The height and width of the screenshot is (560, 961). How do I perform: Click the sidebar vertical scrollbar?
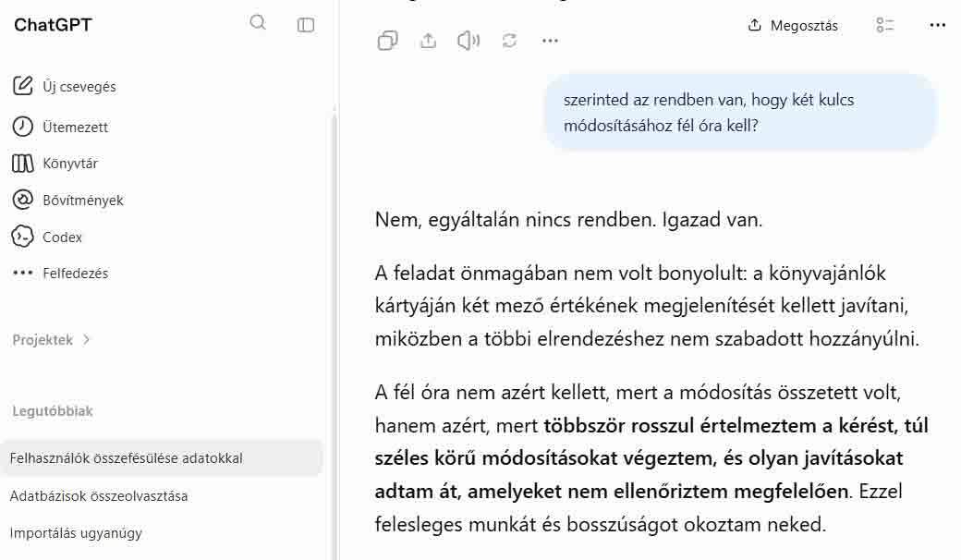[x=334, y=331]
